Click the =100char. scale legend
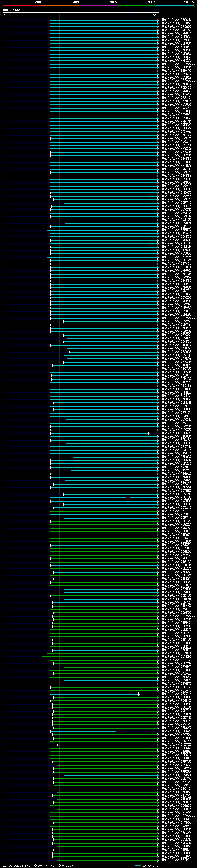 pos(146,865)
